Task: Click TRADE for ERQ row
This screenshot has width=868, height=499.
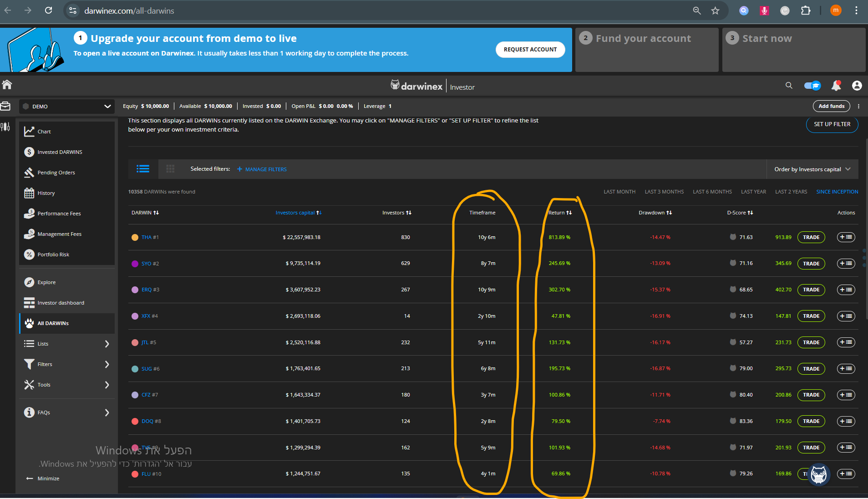Action: (x=811, y=290)
